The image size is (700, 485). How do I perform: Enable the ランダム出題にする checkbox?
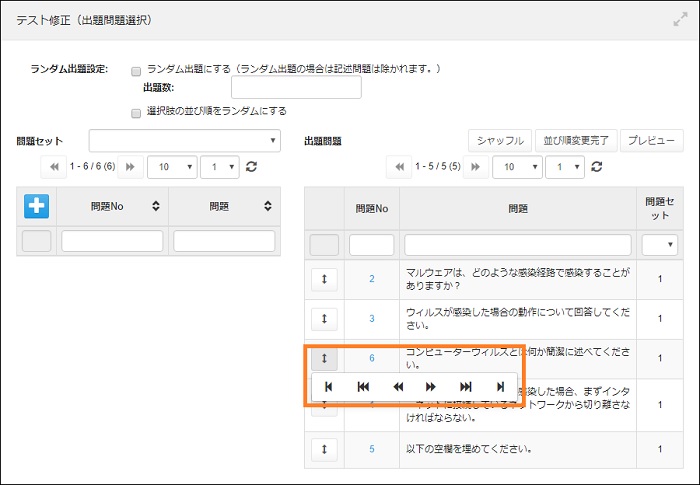[x=136, y=70]
